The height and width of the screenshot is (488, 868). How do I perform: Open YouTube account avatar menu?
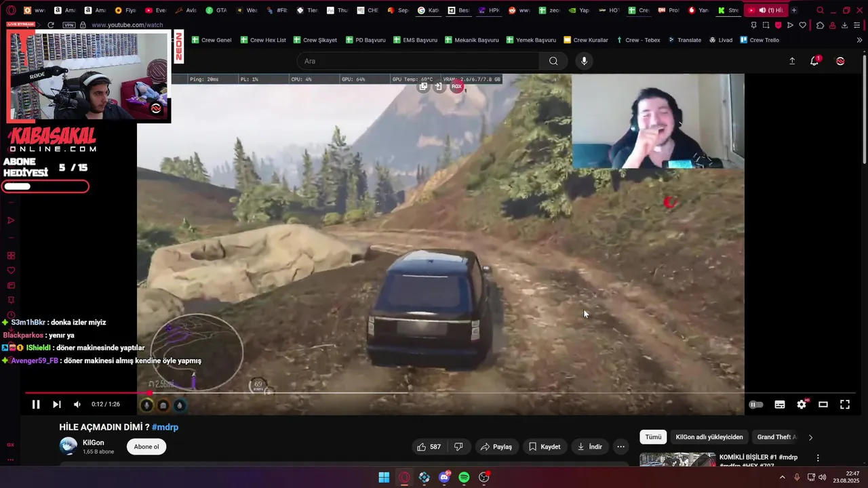point(840,61)
